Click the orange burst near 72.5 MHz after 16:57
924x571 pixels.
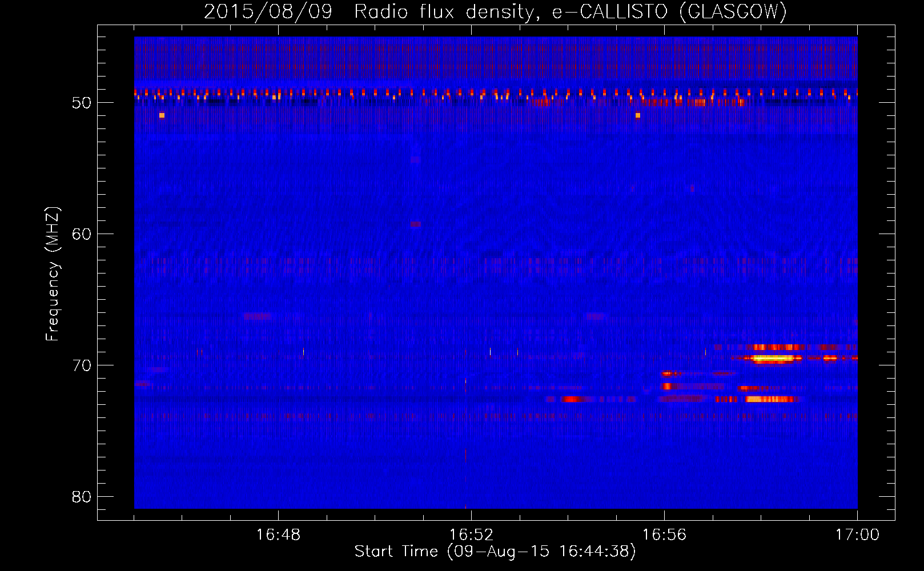click(769, 399)
